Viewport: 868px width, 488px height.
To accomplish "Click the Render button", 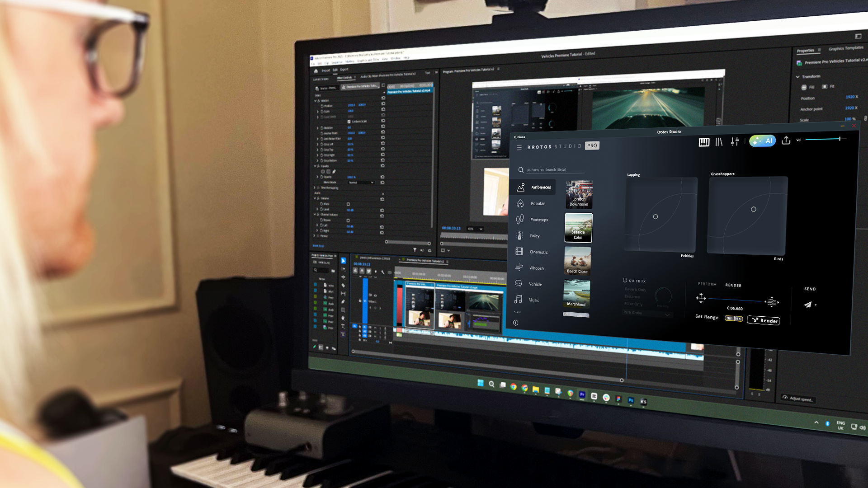I will click(x=764, y=320).
